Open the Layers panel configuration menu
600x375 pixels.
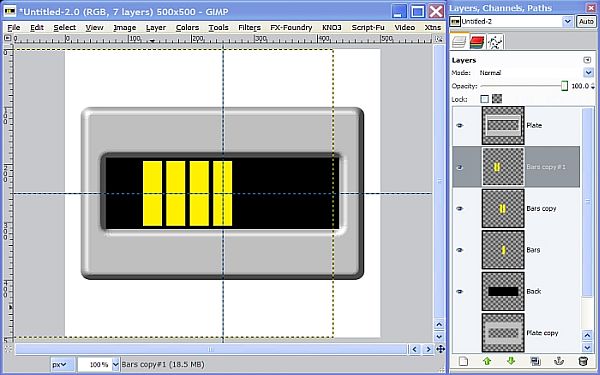587,60
